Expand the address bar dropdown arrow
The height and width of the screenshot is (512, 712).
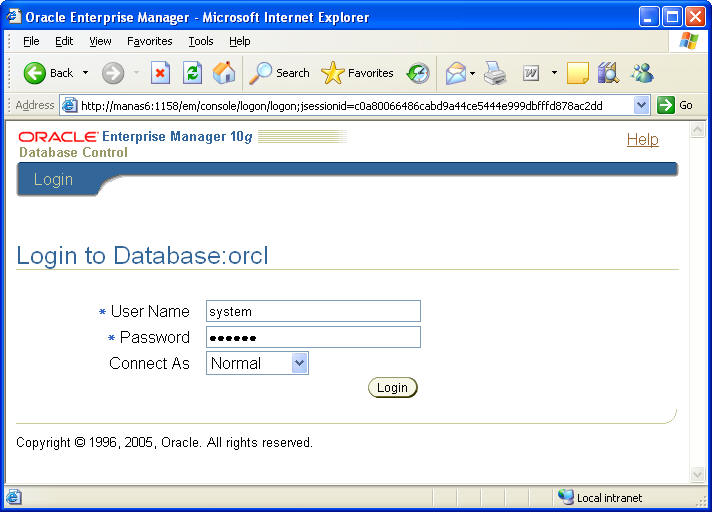(x=641, y=105)
